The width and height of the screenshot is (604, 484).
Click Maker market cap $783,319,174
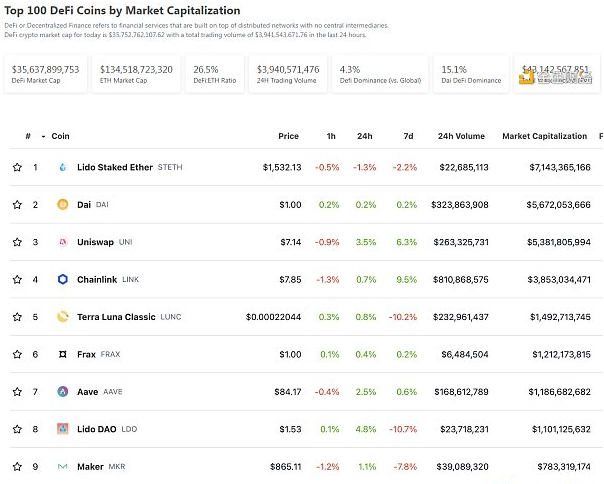564,467
